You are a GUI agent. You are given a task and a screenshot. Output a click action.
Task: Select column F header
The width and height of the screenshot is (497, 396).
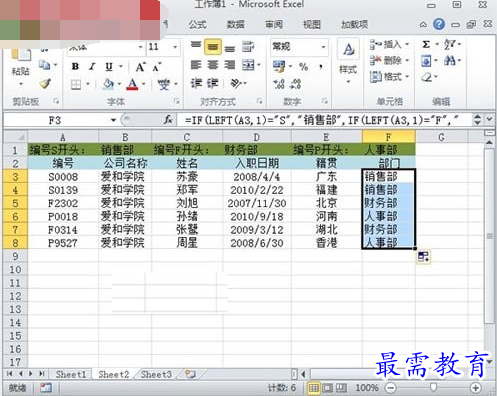click(x=389, y=137)
